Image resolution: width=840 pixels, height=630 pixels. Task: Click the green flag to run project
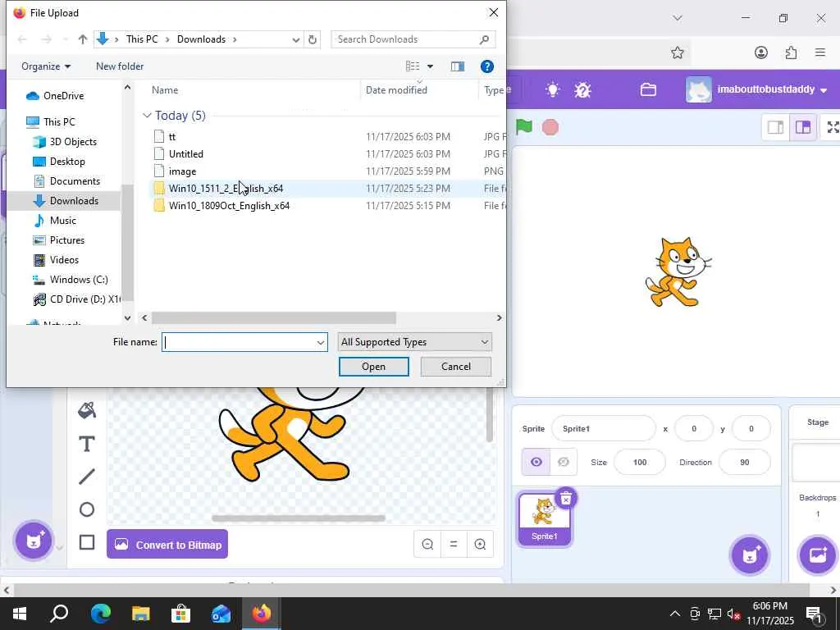523,127
